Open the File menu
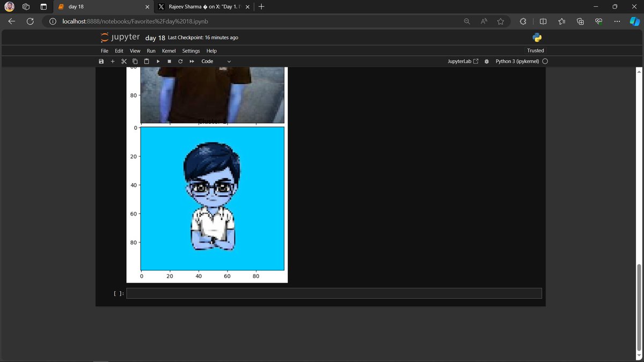 tap(105, 51)
